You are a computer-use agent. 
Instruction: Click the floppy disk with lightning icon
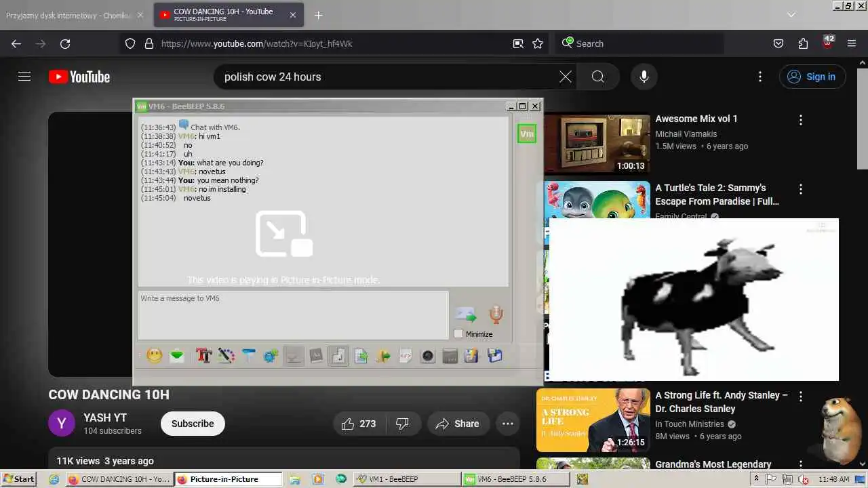tap(472, 356)
